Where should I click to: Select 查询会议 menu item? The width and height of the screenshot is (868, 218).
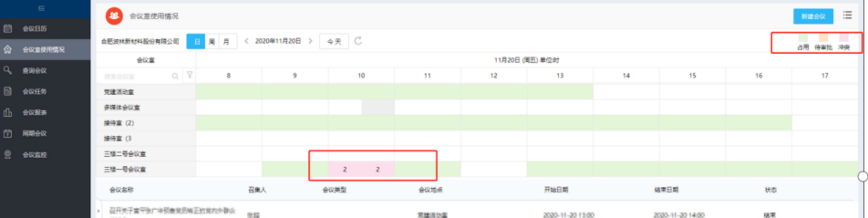click(35, 70)
